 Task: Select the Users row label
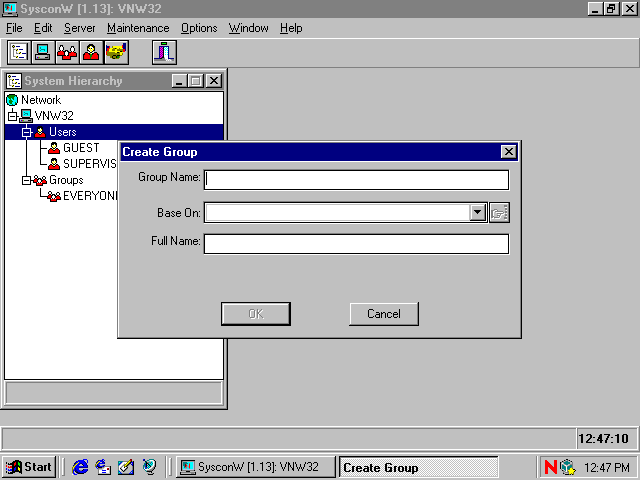pos(62,132)
